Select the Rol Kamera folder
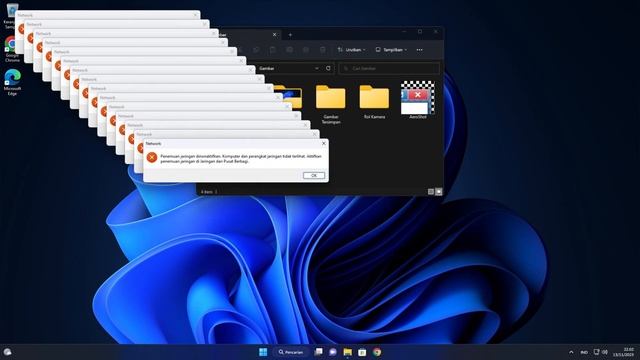Viewport: 640px width, 360px height. coord(374,102)
